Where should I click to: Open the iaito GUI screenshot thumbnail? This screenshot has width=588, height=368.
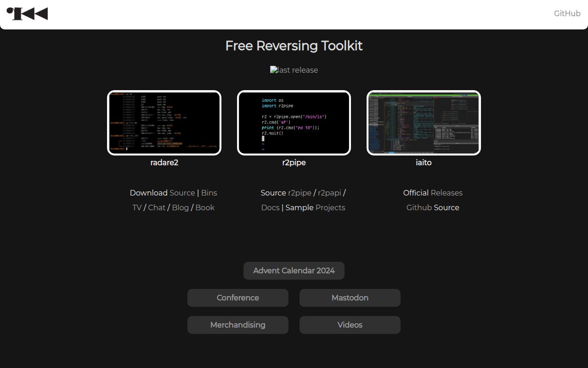pyautogui.click(x=424, y=123)
